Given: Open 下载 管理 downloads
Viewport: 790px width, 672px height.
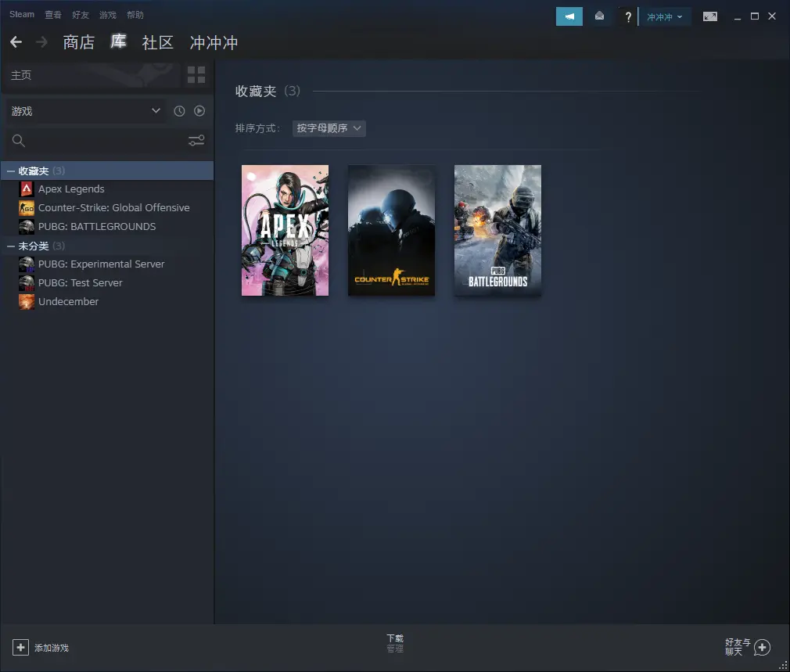Looking at the screenshot, I should [395, 643].
